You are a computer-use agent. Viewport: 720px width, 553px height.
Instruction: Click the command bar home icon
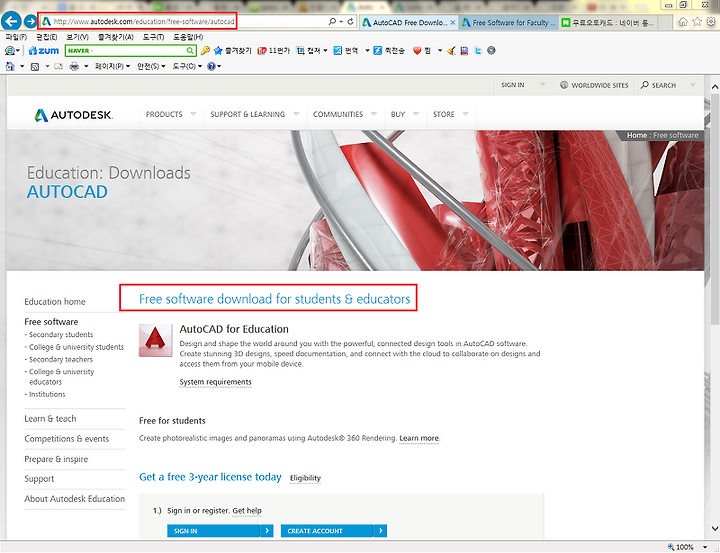tap(10, 66)
